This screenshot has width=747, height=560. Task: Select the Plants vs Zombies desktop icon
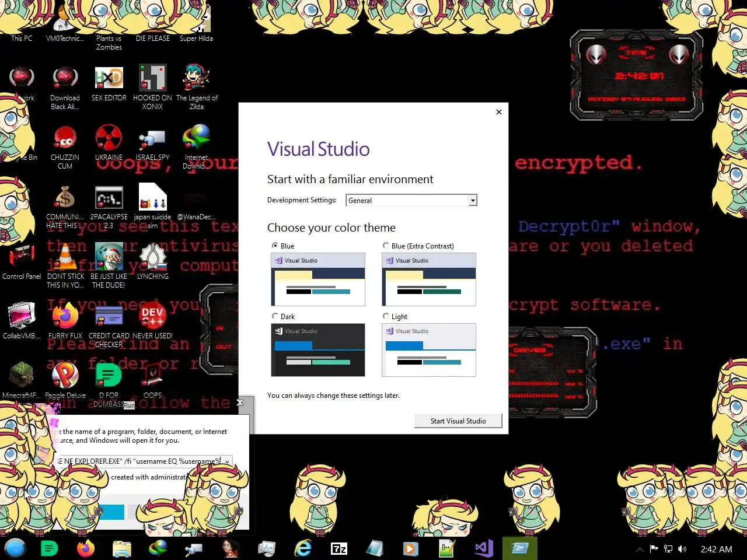click(x=109, y=26)
